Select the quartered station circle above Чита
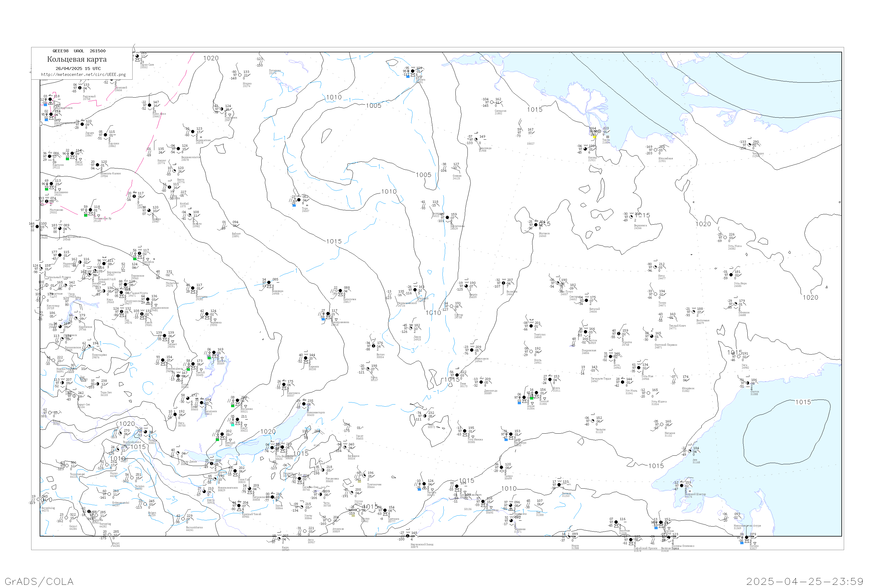Image resolution: width=882 pixels, height=588 pixels. [320, 495]
